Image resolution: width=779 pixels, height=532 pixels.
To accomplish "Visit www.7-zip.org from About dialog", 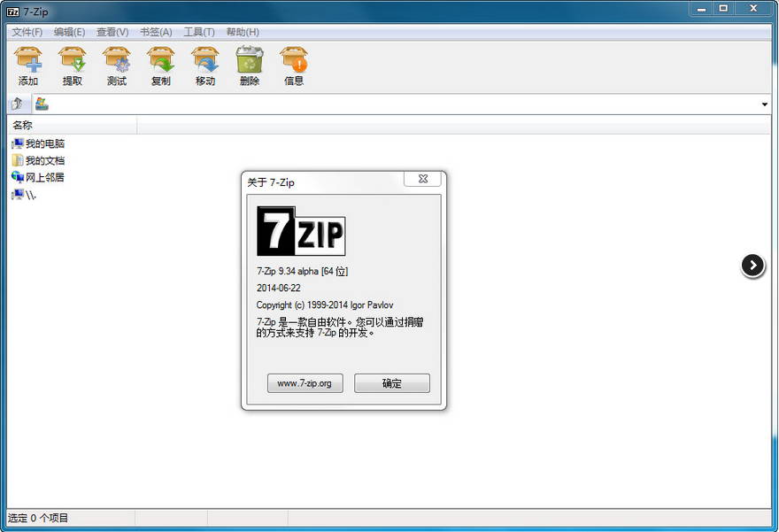I will click(x=305, y=383).
